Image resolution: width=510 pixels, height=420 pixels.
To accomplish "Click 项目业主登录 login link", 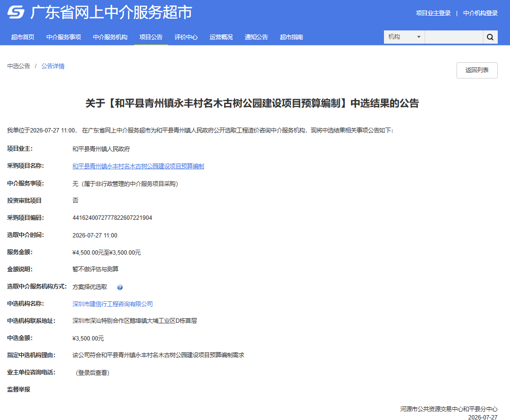I will pos(433,13).
